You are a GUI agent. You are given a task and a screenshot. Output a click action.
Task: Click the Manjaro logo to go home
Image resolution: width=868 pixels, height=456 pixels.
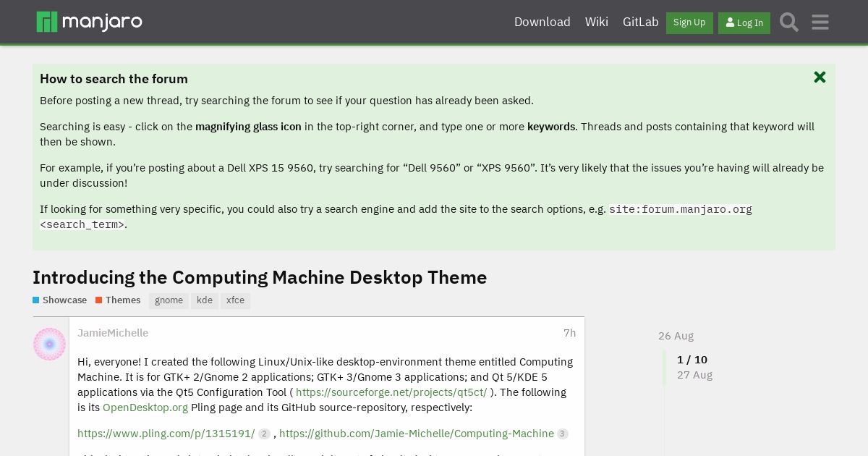pos(89,22)
